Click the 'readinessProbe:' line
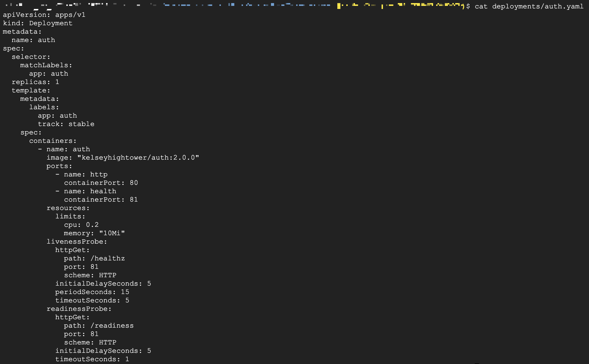The image size is (589, 364). (x=79, y=309)
